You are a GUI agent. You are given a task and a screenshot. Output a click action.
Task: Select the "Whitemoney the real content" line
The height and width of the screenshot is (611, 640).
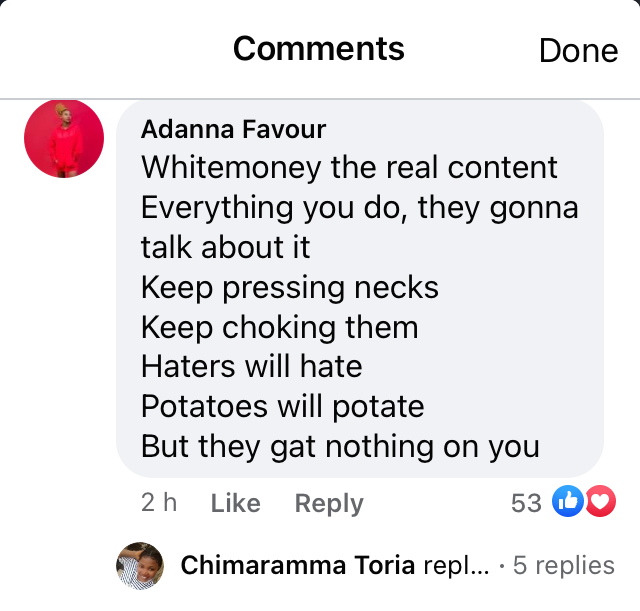point(349,167)
